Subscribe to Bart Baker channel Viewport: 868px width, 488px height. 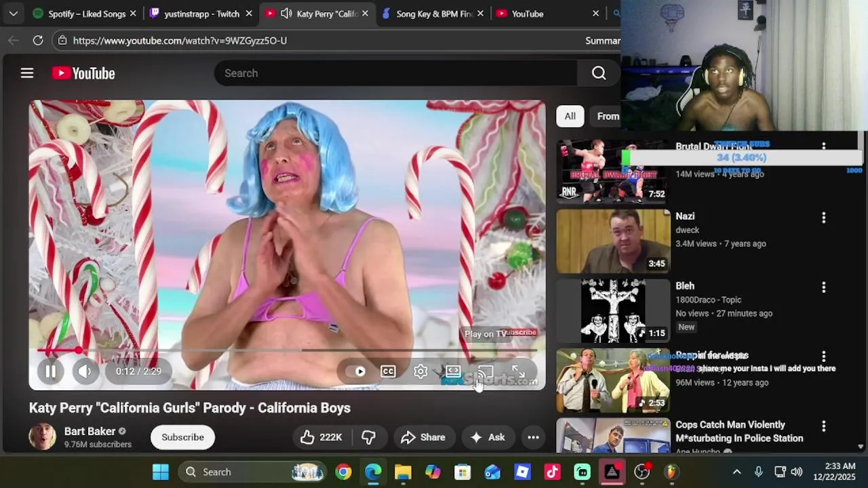pos(182,437)
